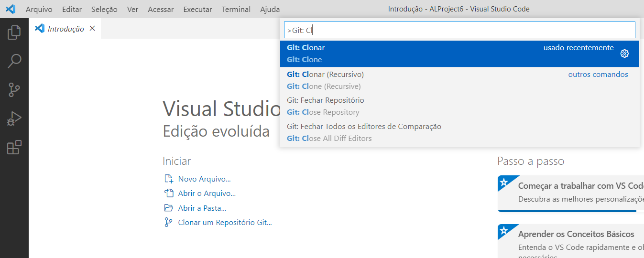This screenshot has height=258, width=644.
Task: Open the Explorer view in activity bar
Action: point(14,32)
